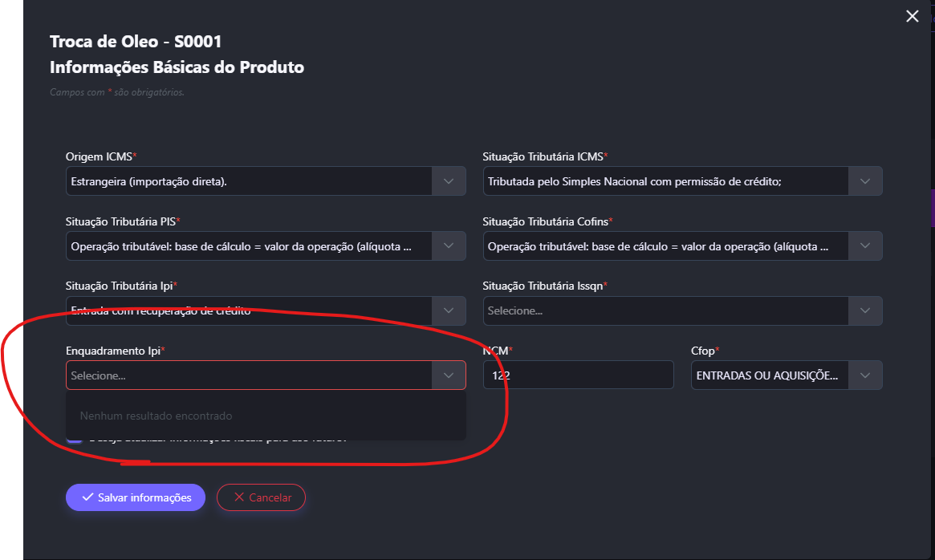Open the Situação Tributária Issqn 'Selecione...' dropdown
The width and height of the screenshot is (935, 560).
[x=665, y=310]
